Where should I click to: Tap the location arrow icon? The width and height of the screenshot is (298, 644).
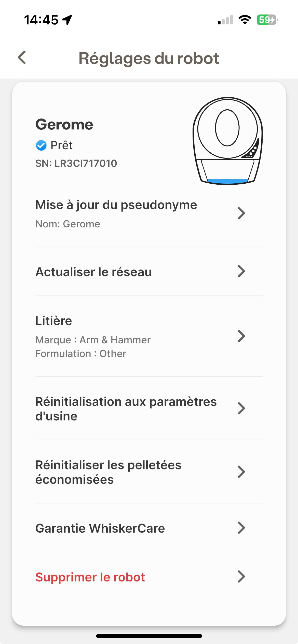[67, 20]
